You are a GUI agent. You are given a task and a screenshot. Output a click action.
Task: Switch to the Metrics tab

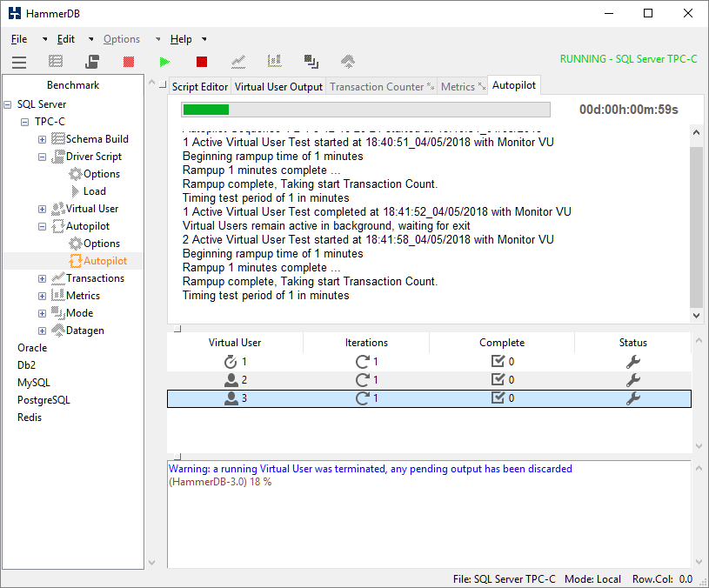click(463, 86)
